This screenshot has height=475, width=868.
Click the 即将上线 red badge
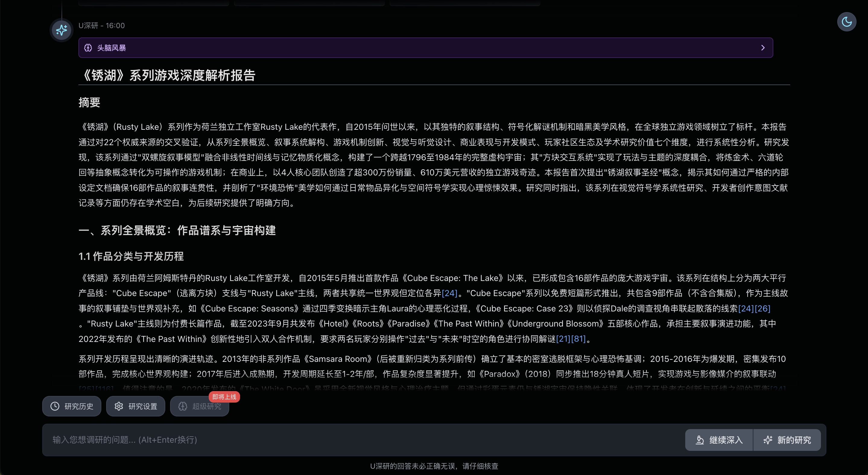(x=224, y=397)
